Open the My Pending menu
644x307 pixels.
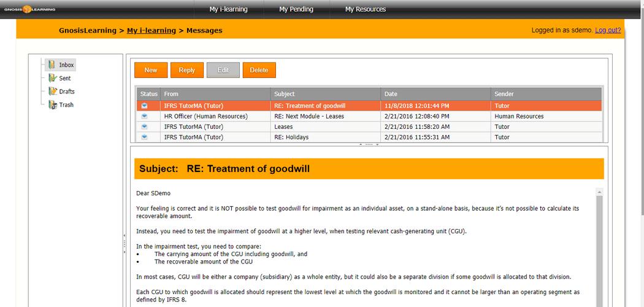[296, 9]
